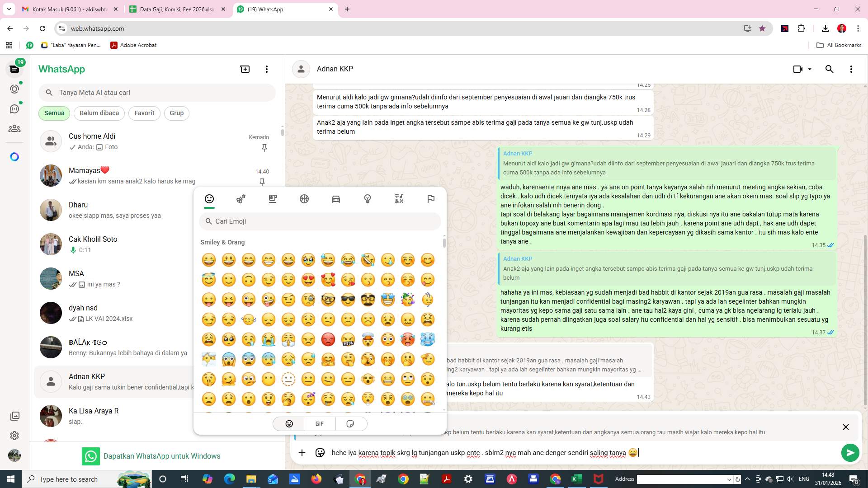
Task: Open the Flags emoji category
Action: coord(431,199)
